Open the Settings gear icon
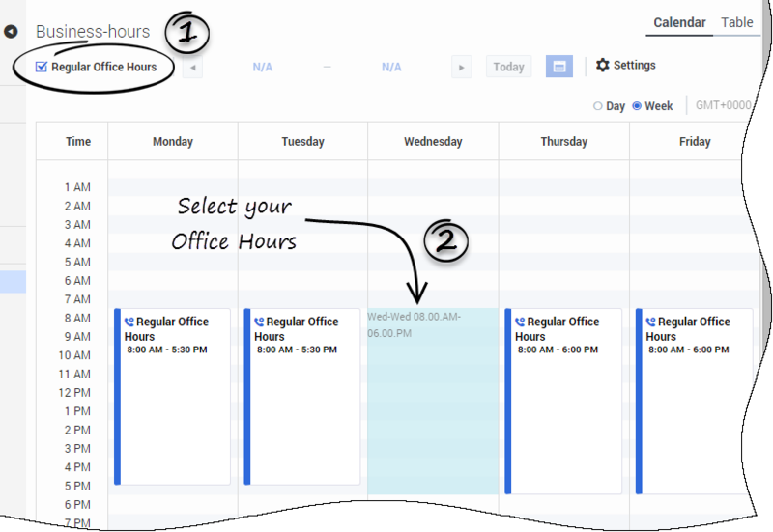 coord(602,65)
